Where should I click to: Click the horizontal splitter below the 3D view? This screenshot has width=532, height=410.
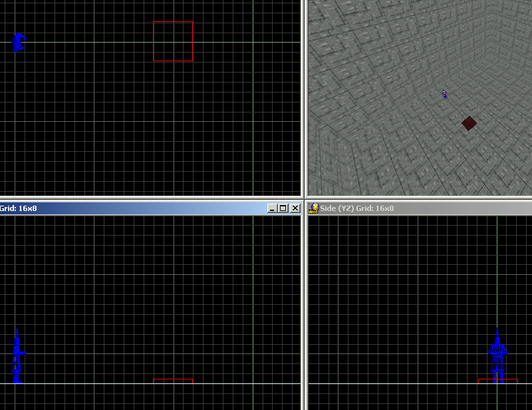coord(419,198)
